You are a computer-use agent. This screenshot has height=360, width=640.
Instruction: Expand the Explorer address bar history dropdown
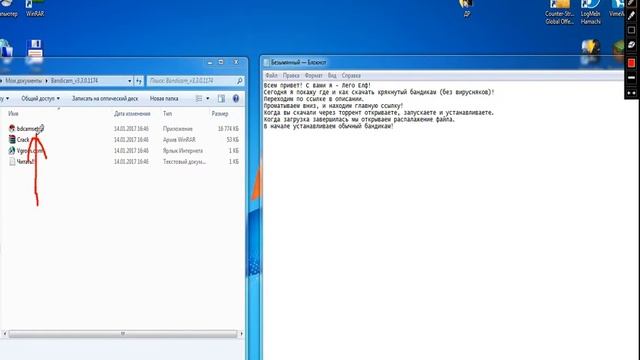coord(129,81)
